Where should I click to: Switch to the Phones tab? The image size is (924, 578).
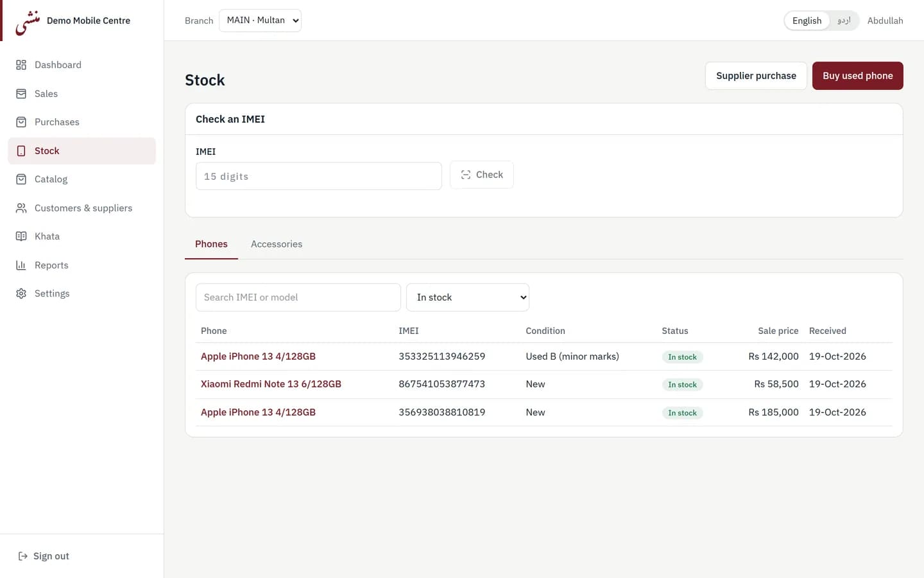point(211,244)
